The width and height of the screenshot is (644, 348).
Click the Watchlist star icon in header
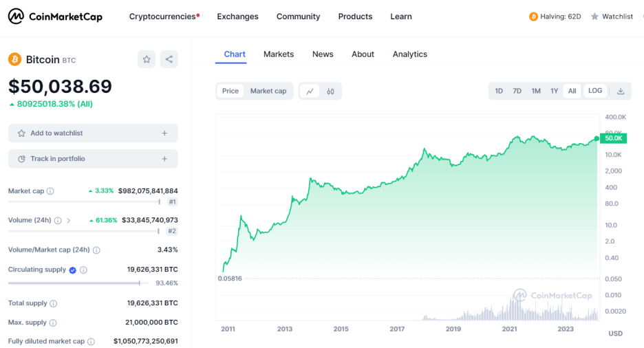click(594, 17)
